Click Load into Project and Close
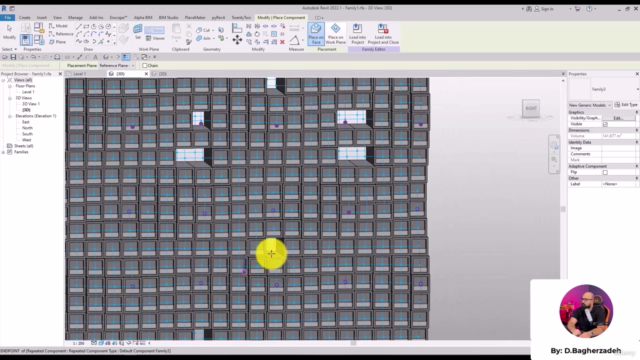The width and height of the screenshot is (640, 360). 383,33
